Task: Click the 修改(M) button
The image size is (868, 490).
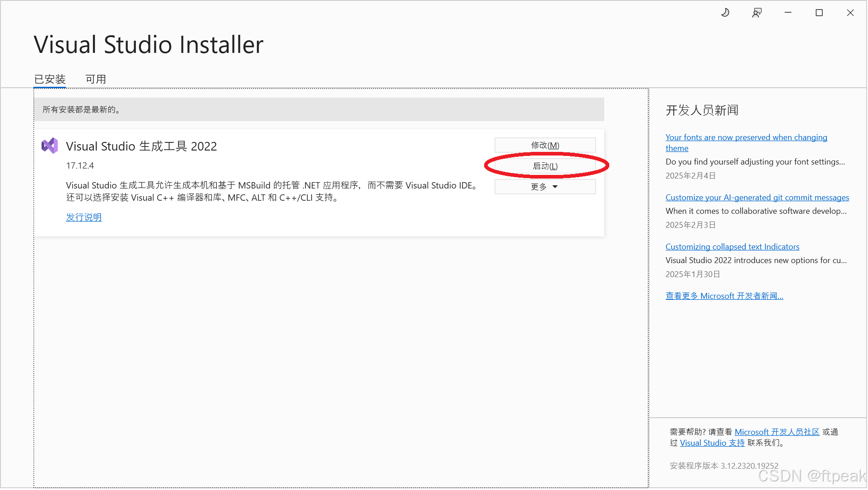Action: [x=545, y=146]
